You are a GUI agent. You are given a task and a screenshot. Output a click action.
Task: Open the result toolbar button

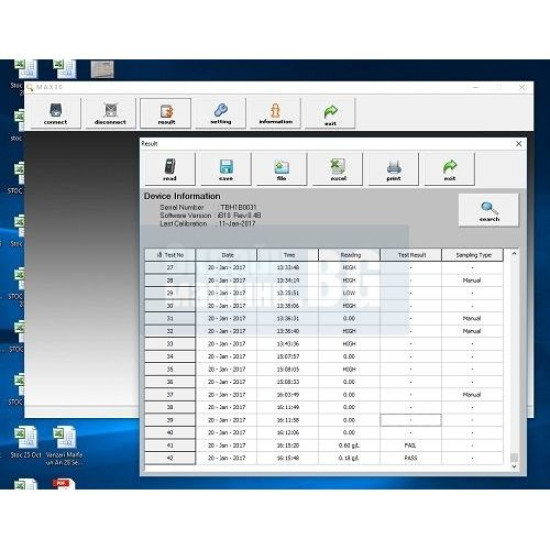[x=166, y=113]
